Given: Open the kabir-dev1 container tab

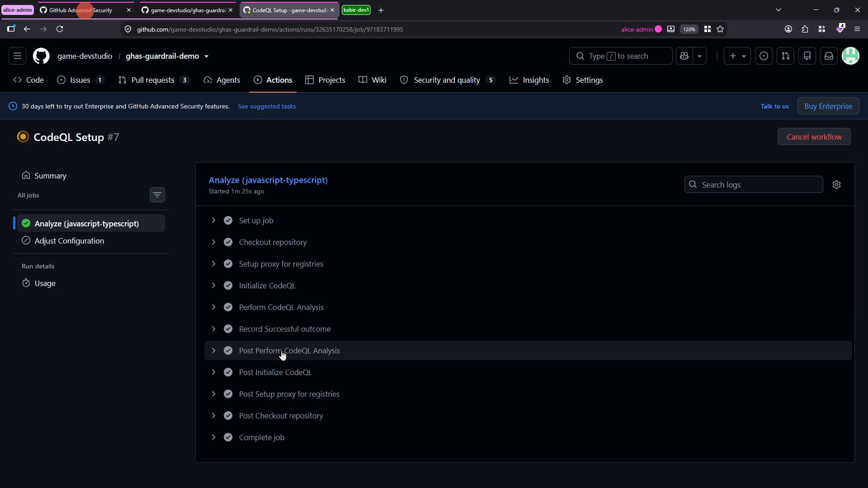Looking at the screenshot, I should tap(356, 10).
